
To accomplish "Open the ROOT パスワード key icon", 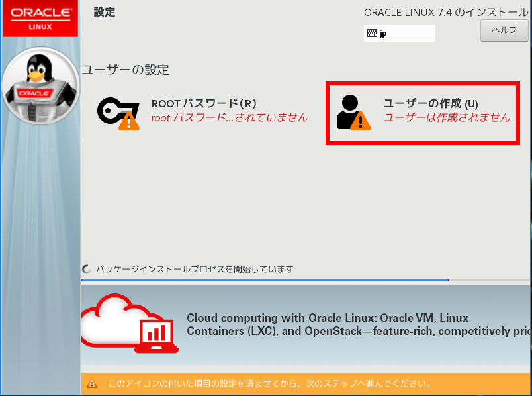I will coord(118,113).
